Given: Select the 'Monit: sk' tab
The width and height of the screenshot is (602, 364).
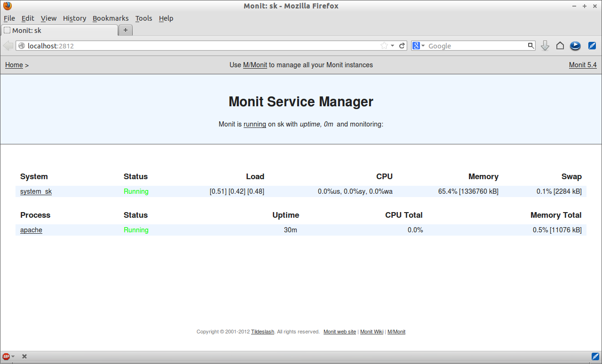Looking at the screenshot, I should [x=59, y=30].
